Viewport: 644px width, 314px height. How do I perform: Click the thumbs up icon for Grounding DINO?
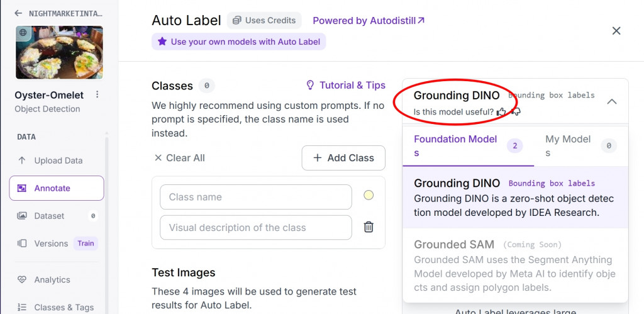click(501, 111)
